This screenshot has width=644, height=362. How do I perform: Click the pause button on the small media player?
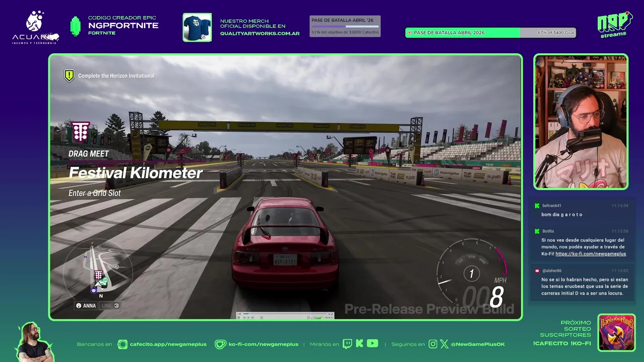point(239,318)
